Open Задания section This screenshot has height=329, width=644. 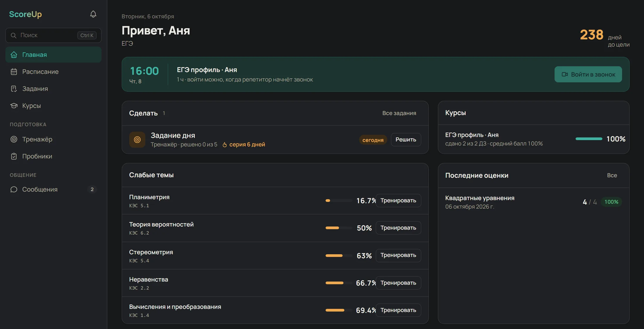[x=54, y=89]
